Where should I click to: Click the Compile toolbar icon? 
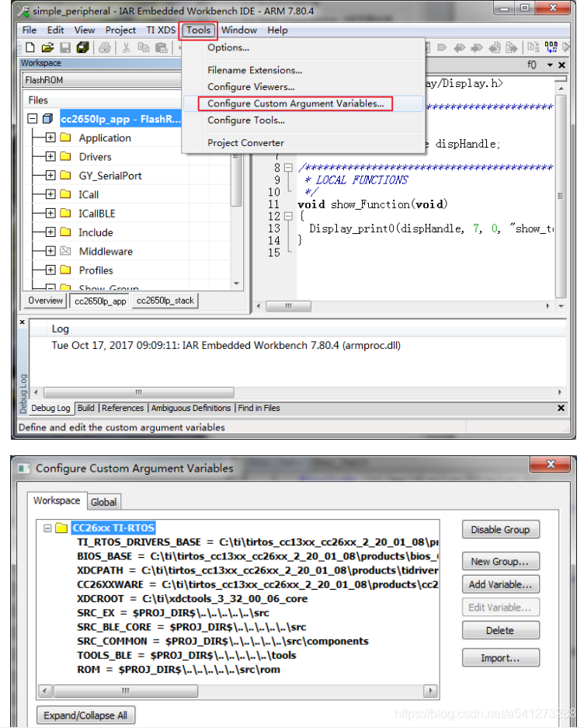(534, 47)
